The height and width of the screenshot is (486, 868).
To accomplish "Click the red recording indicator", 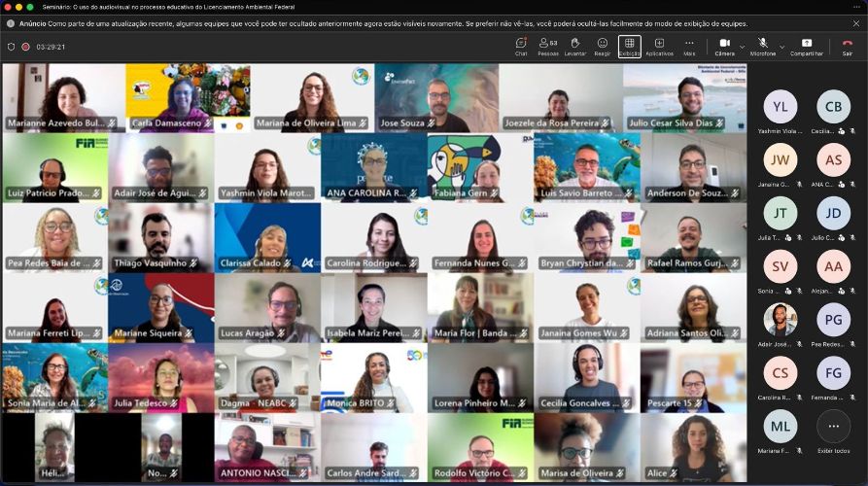I will (x=25, y=47).
